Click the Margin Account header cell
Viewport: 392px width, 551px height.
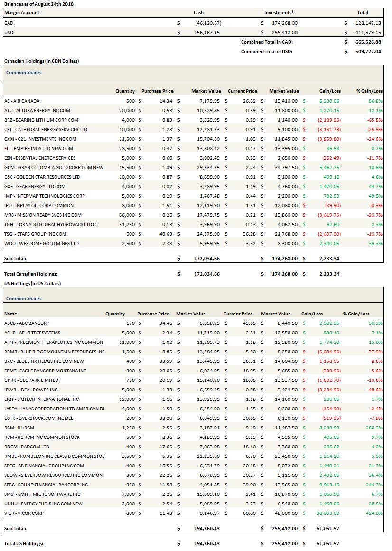tap(22, 12)
